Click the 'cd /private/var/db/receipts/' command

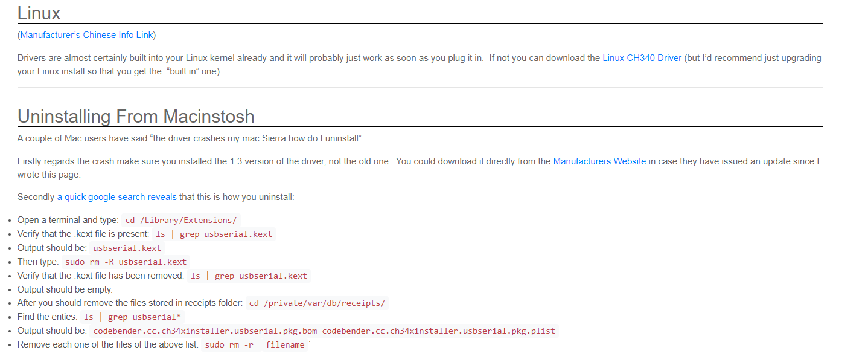317,303
